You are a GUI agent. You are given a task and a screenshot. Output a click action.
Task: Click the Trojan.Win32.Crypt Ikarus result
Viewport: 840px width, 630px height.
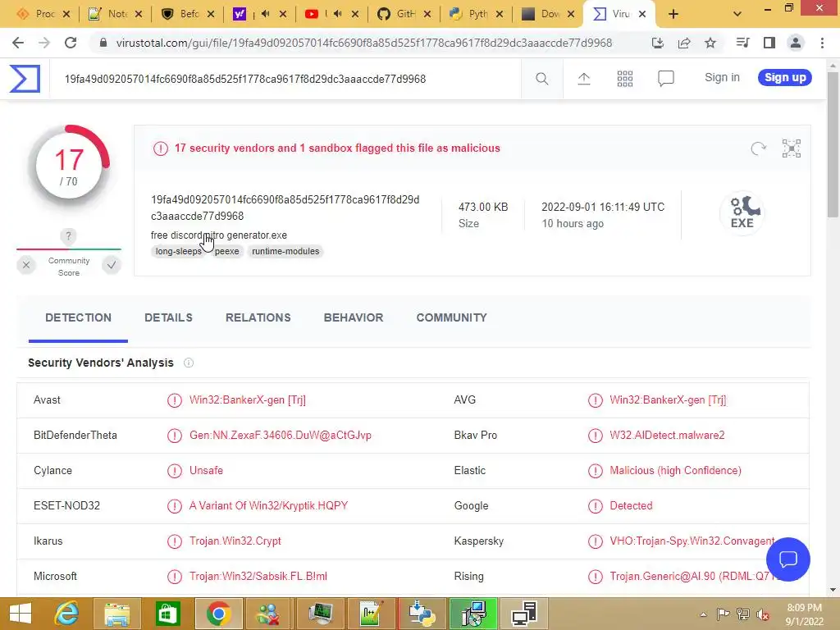click(235, 541)
